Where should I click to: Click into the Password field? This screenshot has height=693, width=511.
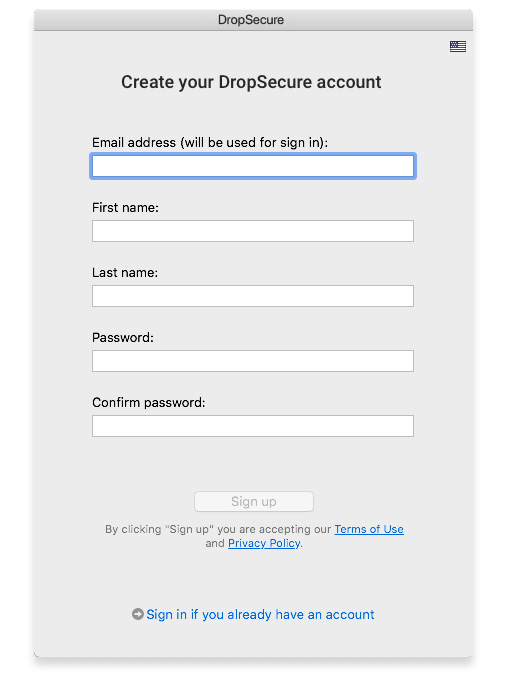click(253, 361)
